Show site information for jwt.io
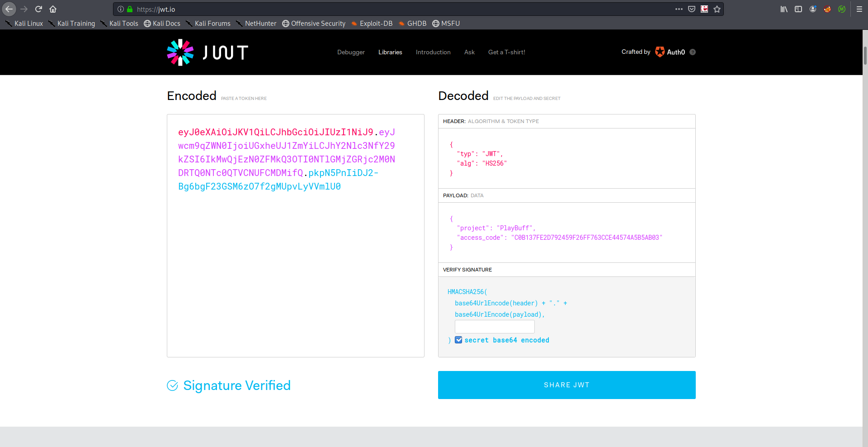 [121, 9]
